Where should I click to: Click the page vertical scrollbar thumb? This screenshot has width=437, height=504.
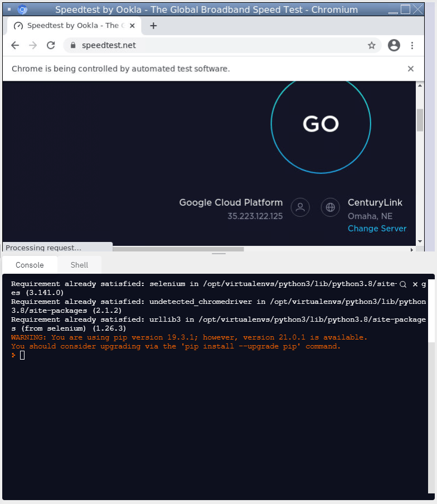click(x=420, y=120)
